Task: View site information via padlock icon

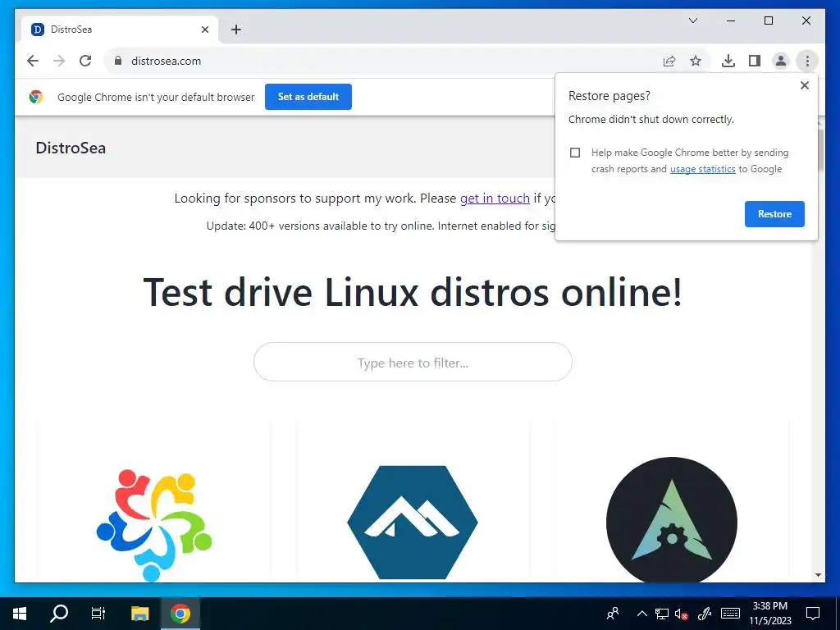Action: [x=118, y=61]
